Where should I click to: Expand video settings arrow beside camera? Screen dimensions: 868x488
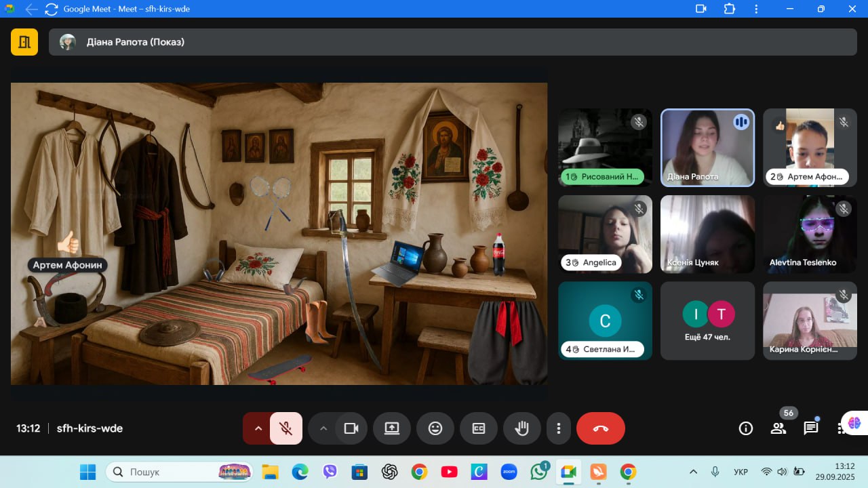323,428
